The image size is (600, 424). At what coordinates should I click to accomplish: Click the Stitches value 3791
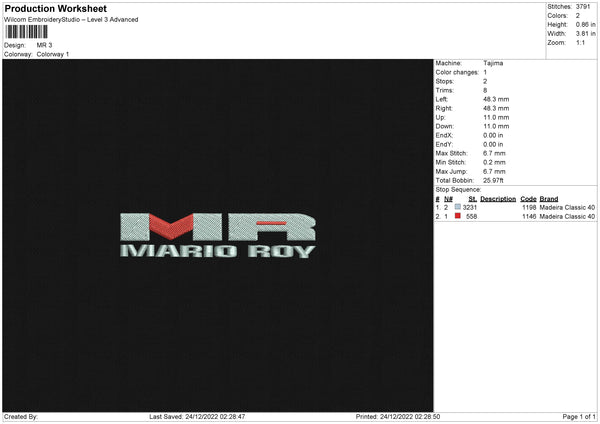click(x=583, y=7)
